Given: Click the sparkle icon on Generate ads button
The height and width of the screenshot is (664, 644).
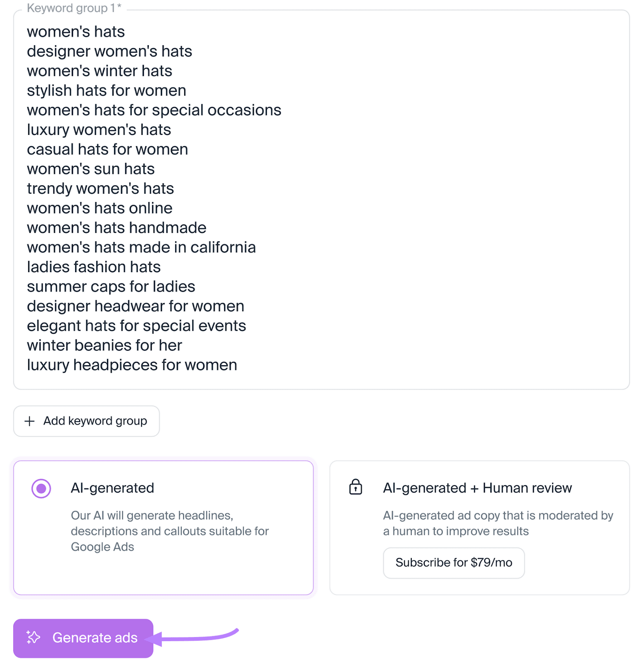Looking at the screenshot, I should pyautogui.click(x=33, y=637).
